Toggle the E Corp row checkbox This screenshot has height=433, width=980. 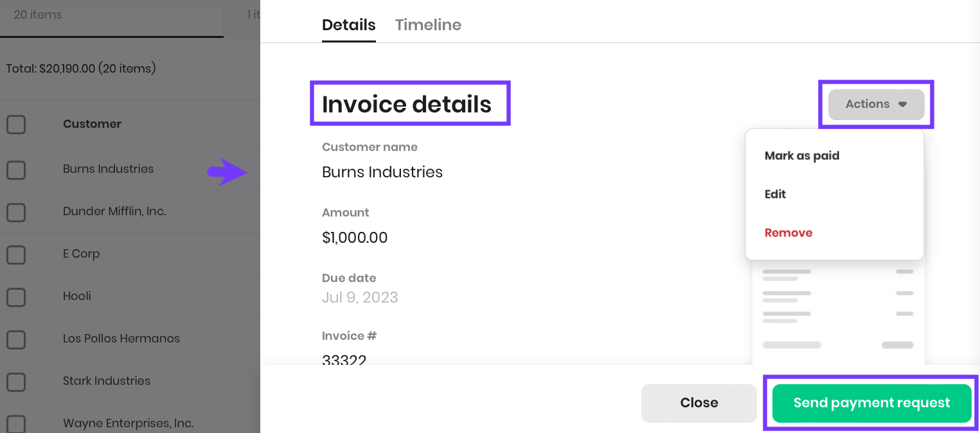(x=16, y=254)
